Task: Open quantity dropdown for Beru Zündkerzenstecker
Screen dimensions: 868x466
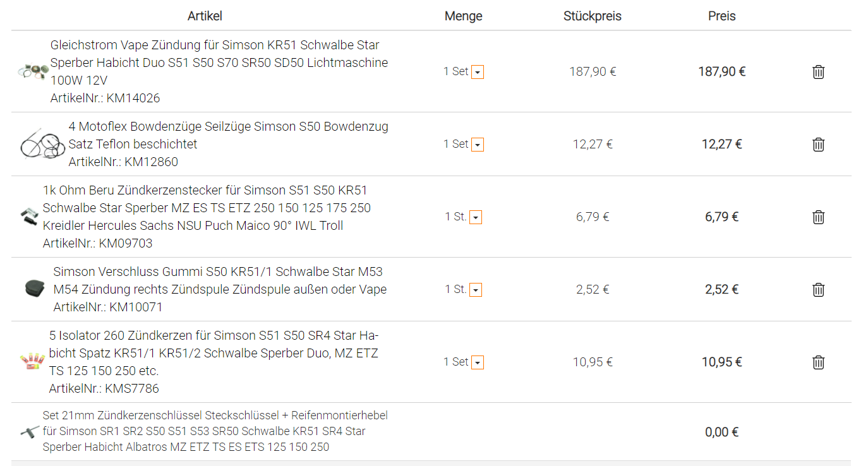Action: point(476,218)
